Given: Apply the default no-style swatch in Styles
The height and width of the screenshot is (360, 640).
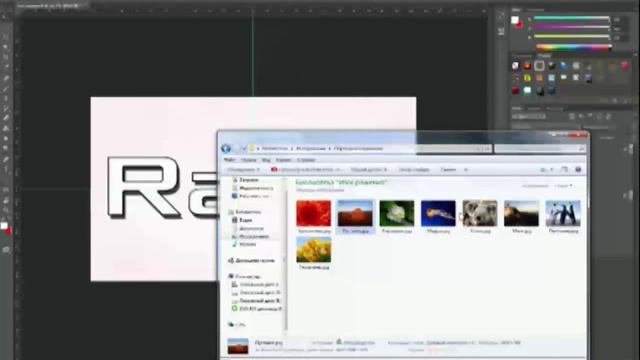Looking at the screenshot, I should tap(516, 66).
